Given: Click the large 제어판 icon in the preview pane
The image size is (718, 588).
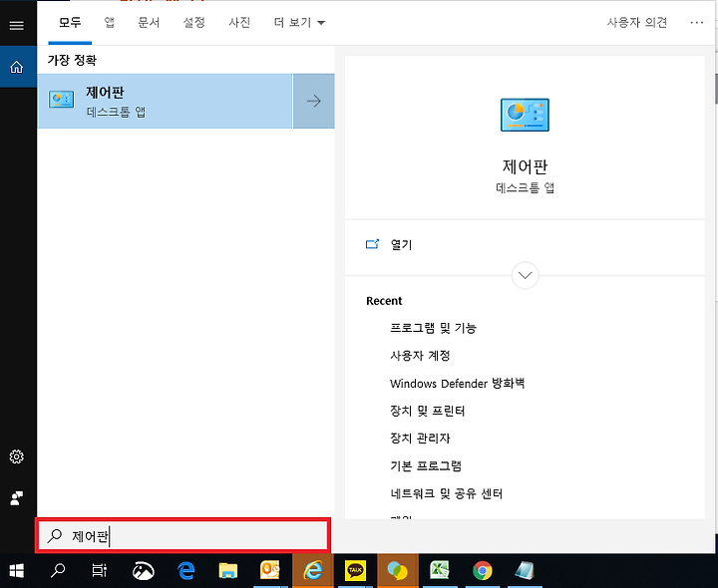Looking at the screenshot, I should click(525, 115).
